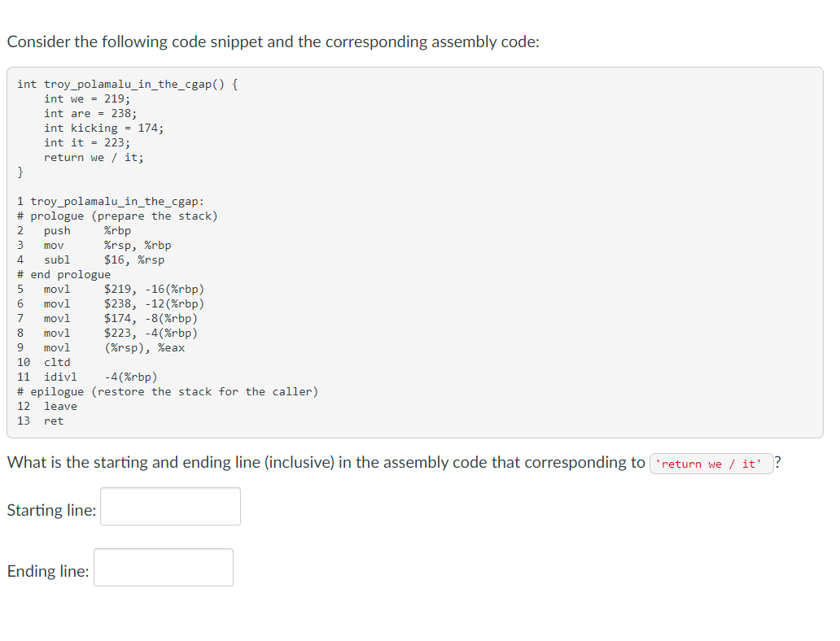Click assembly line 13 'ret'
Viewport: 840px width, 641px height.
(x=41, y=421)
